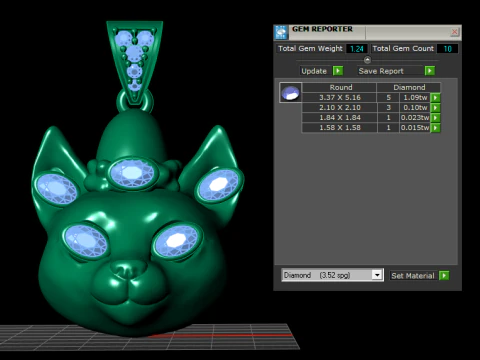Click the Update button label
The width and height of the screenshot is (480, 360).
(x=314, y=71)
